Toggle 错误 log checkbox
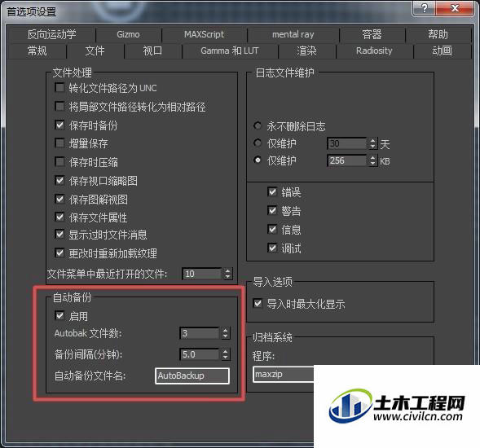The image size is (480, 448). [x=272, y=192]
